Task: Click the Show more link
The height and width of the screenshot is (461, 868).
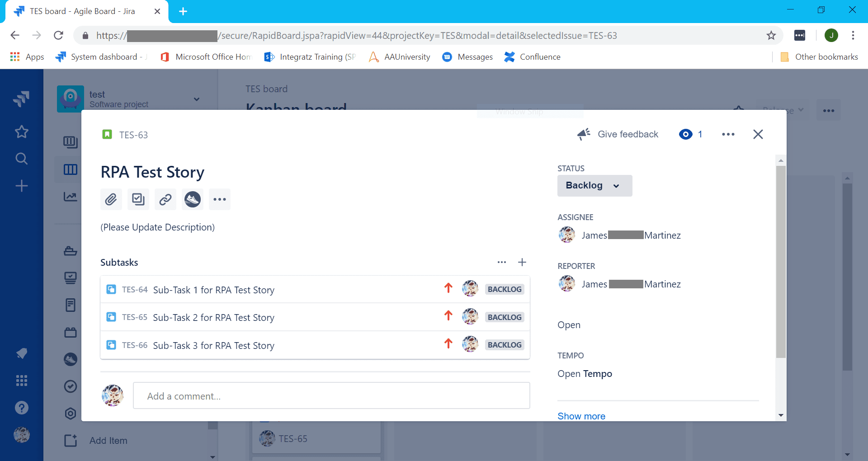Action: pos(581,416)
